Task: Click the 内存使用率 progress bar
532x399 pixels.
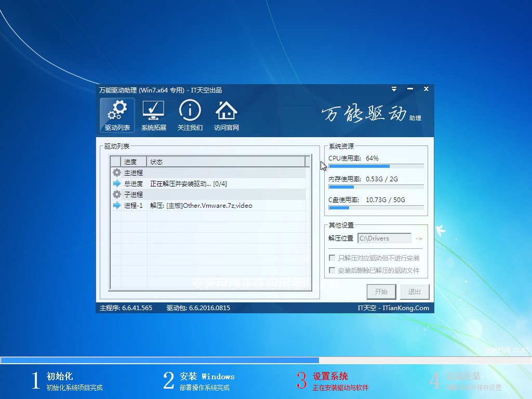Action: (x=376, y=187)
